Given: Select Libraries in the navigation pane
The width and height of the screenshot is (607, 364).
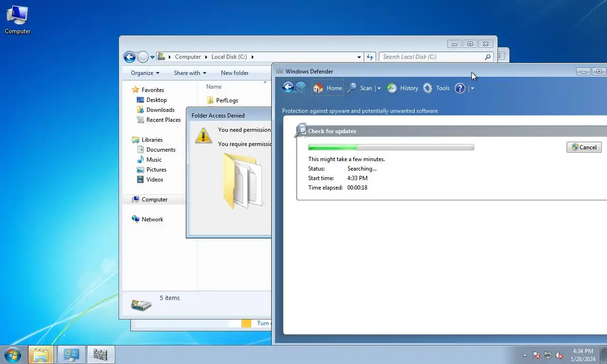Looking at the screenshot, I should (x=152, y=139).
